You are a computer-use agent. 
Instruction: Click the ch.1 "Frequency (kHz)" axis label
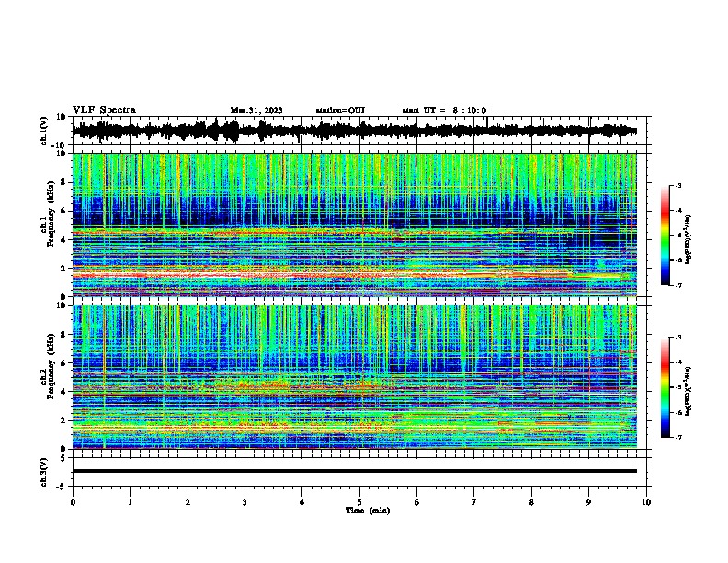coord(51,213)
